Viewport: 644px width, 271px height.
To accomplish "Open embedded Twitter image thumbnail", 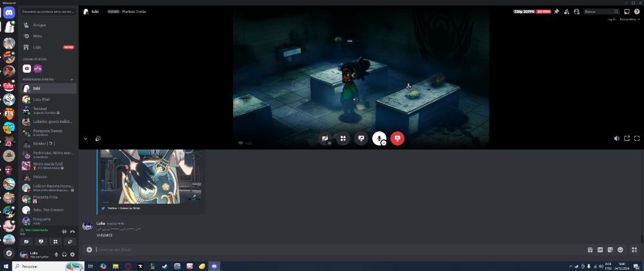I will [x=151, y=176].
